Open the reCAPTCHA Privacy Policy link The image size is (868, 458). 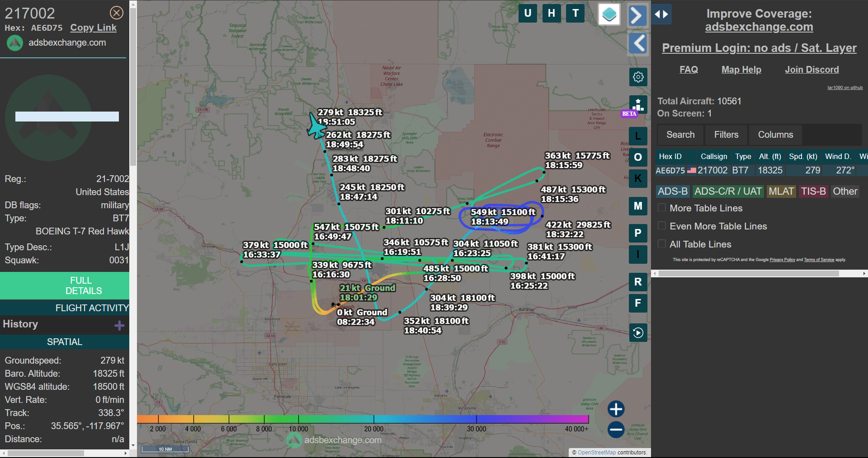coord(782,260)
